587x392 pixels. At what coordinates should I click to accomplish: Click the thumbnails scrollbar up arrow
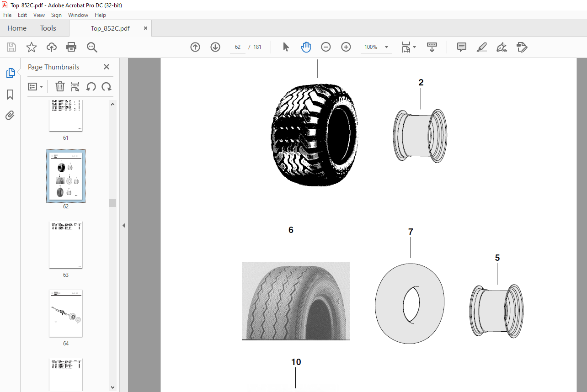(112, 104)
